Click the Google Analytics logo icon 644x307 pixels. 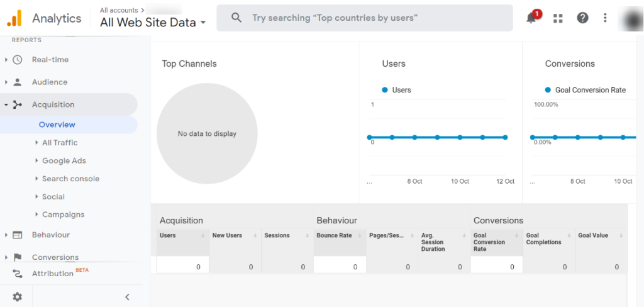tap(14, 18)
